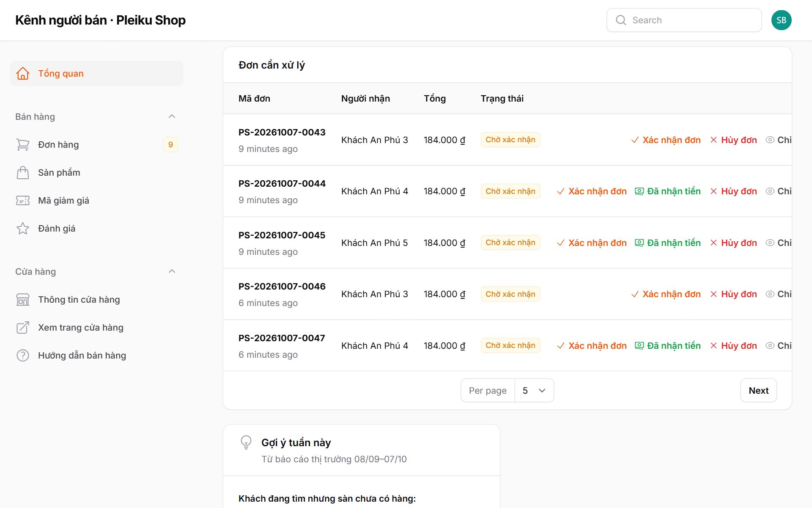Screen dimensions: 812x508
Task: Open Tổng quan home icon
Action: click(23, 73)
